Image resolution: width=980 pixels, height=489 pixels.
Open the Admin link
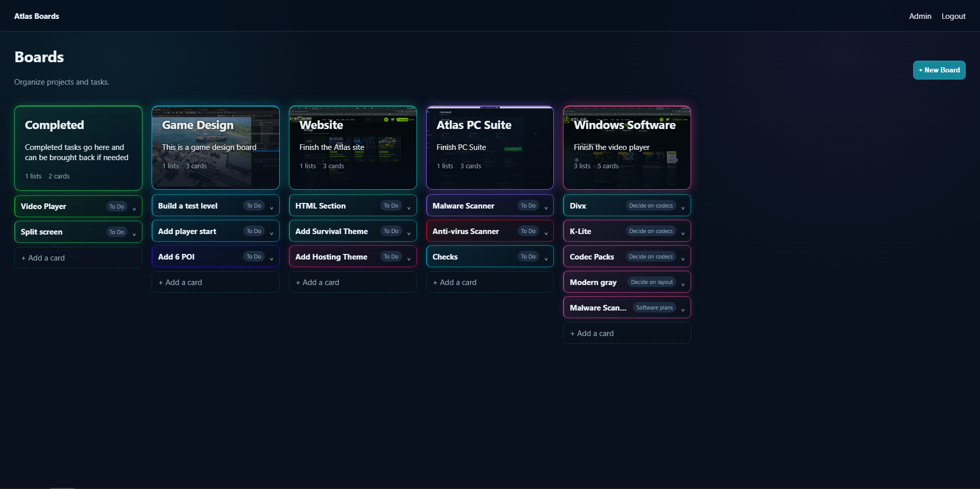[x=920, y=16]
